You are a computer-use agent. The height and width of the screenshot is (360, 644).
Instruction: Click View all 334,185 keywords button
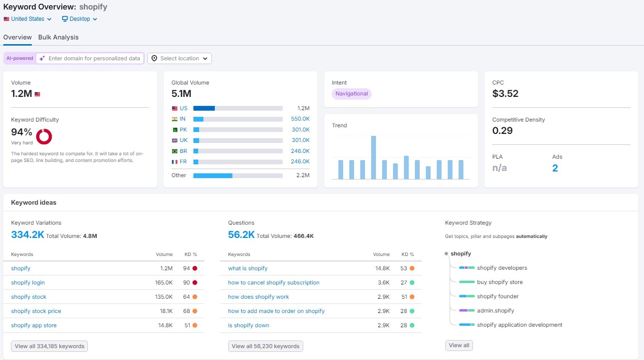pyautogui.click(x=49, y=346)
